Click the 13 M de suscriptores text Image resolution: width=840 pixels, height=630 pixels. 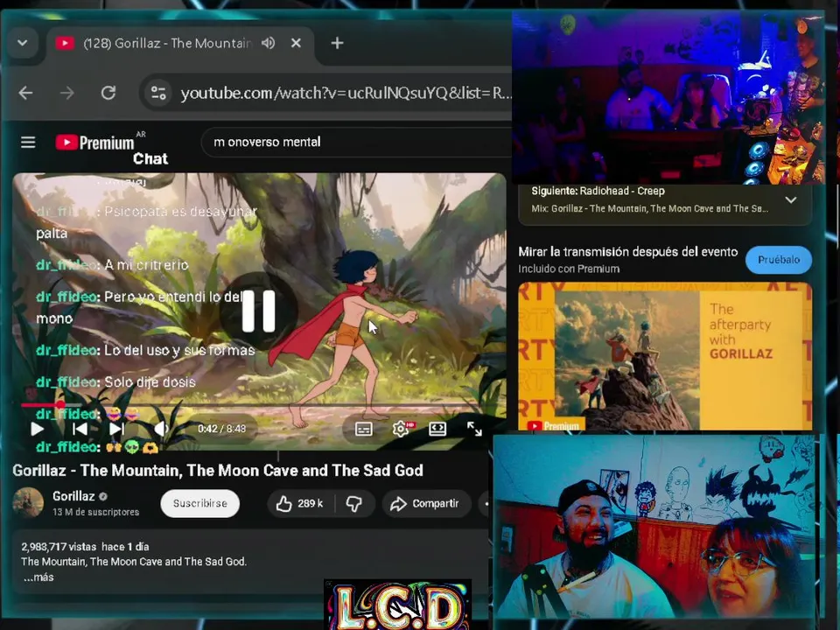click(96, 512)
